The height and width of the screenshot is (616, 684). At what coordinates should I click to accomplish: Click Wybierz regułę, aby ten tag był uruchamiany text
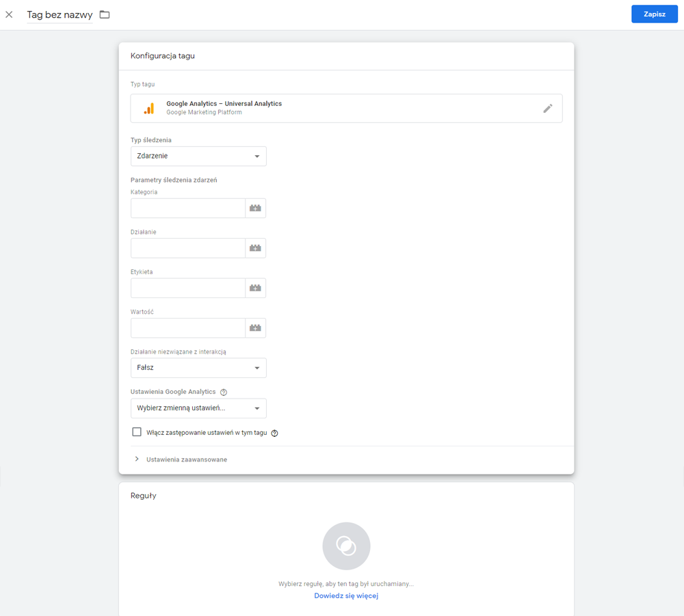[x=346, y=584]
